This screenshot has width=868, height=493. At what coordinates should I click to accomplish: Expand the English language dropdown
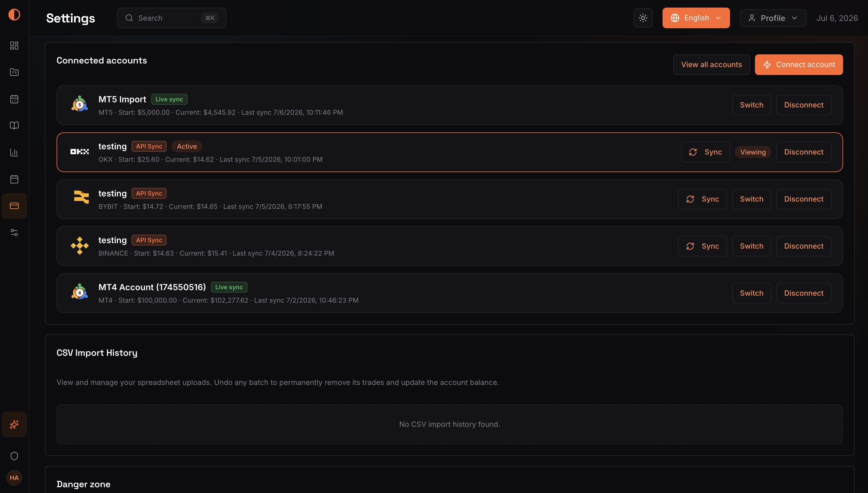pyautogui.click(x=696, y=18)
